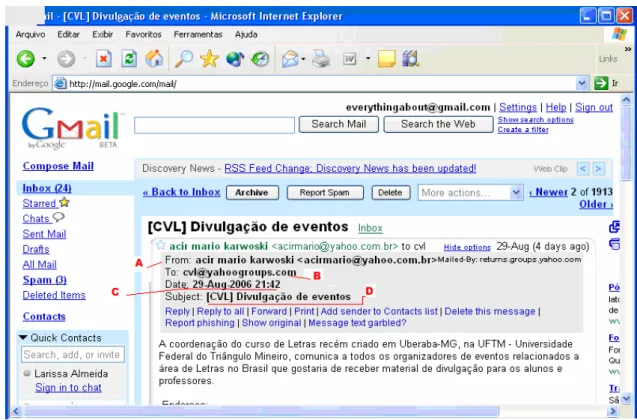Click the chat bubble icon beside Chats
Viewport: 637px width, 420px height.
pos(58,217)
